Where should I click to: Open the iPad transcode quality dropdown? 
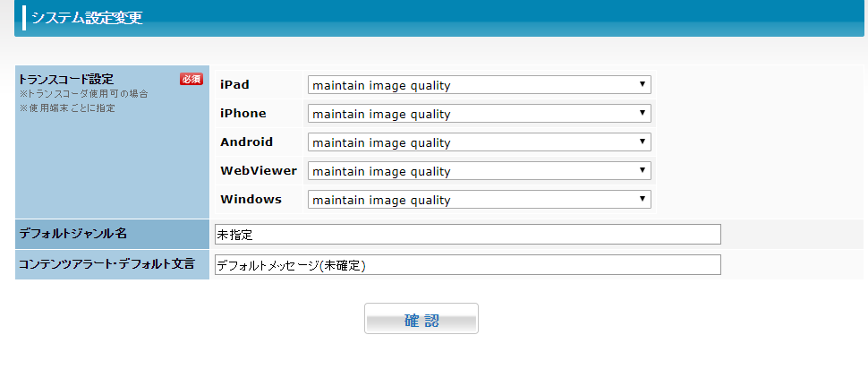[x=479, y=85]
